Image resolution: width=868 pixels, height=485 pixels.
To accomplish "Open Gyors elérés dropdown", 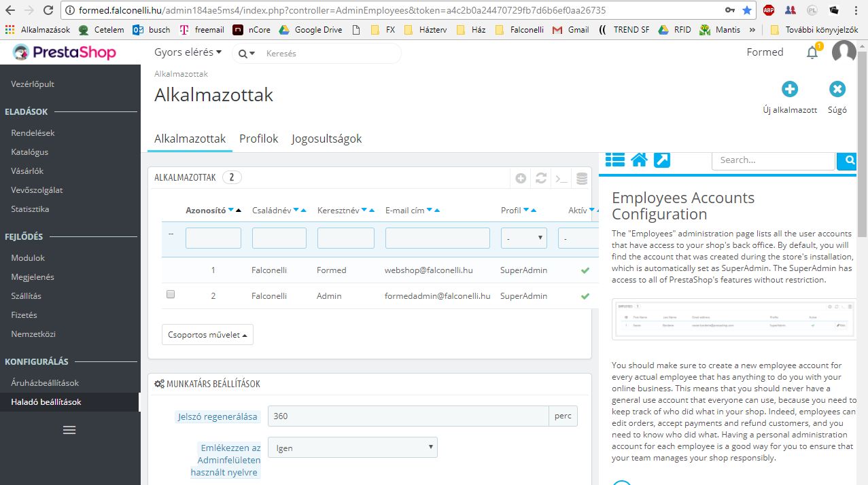I will click(x=188, y=52).
